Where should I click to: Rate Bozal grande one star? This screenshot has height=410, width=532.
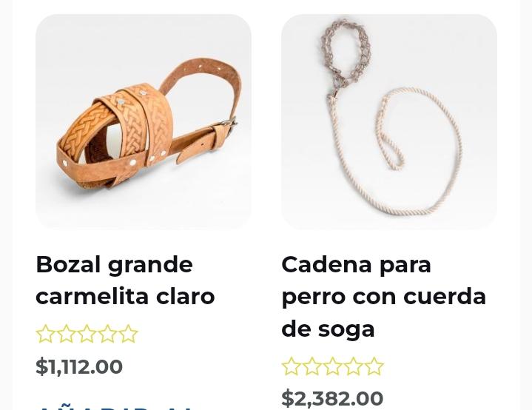(45, 334)
